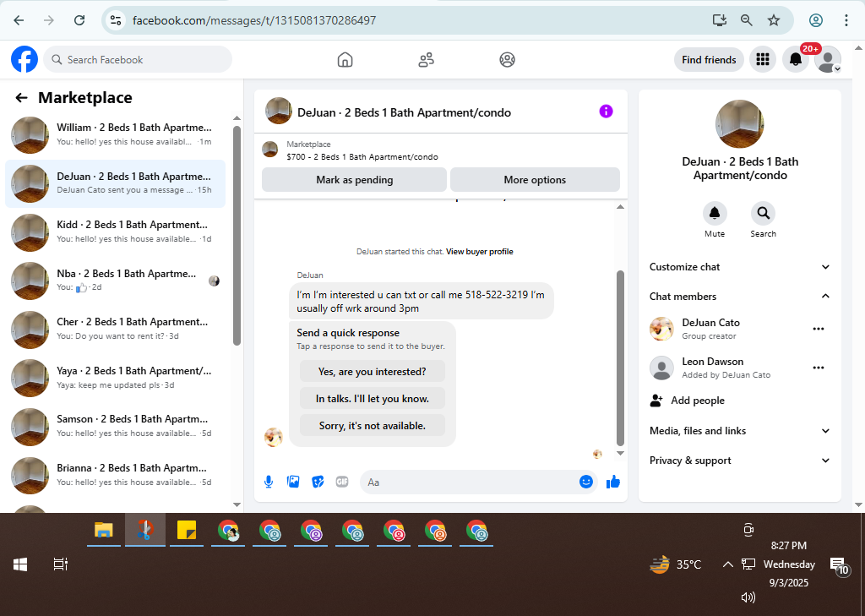Image resolution: width=865 pixels, height=616 pixels.
Task: Open Kidd's apartment conversation
Action: 115,232
